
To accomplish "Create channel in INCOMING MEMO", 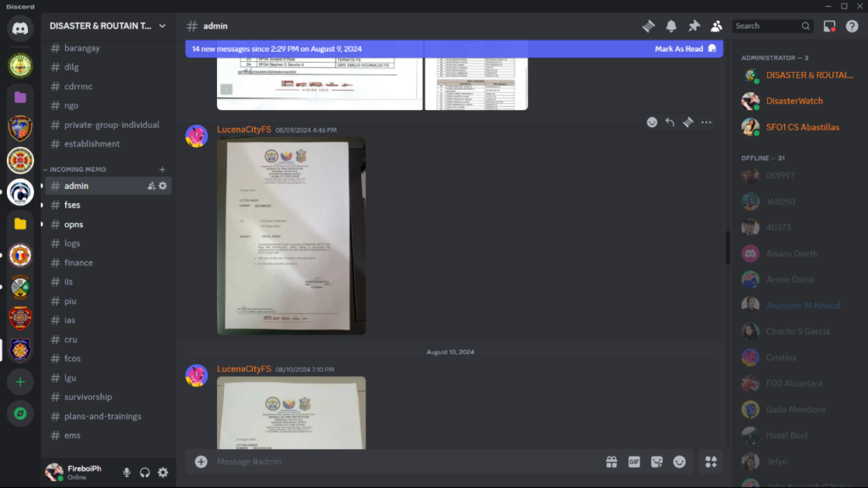I will [x=162, y=169].
